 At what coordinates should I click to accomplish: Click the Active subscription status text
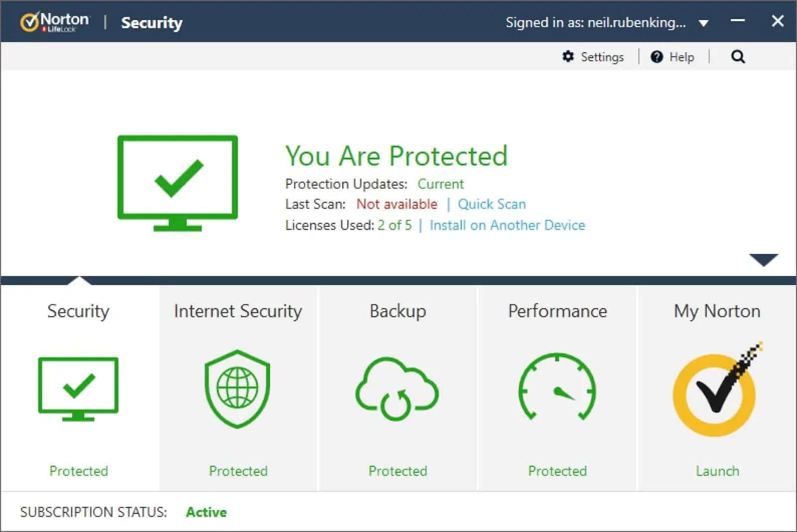tap(206, 512)
